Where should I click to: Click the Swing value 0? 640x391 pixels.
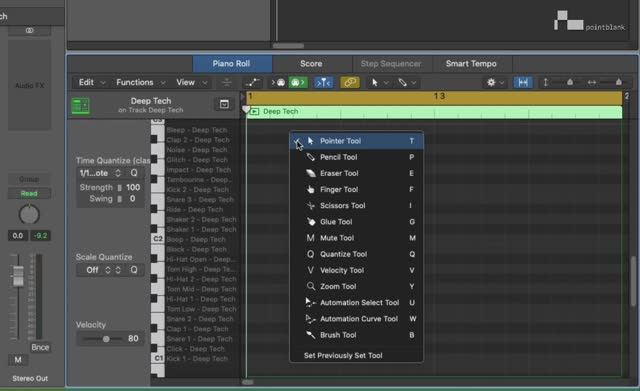click(x=132, y=199)
